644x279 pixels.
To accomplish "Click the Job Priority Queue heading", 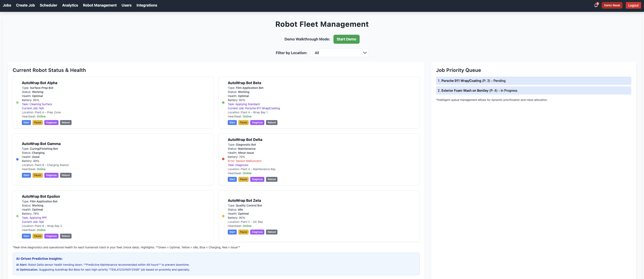I will coord(459,70).
